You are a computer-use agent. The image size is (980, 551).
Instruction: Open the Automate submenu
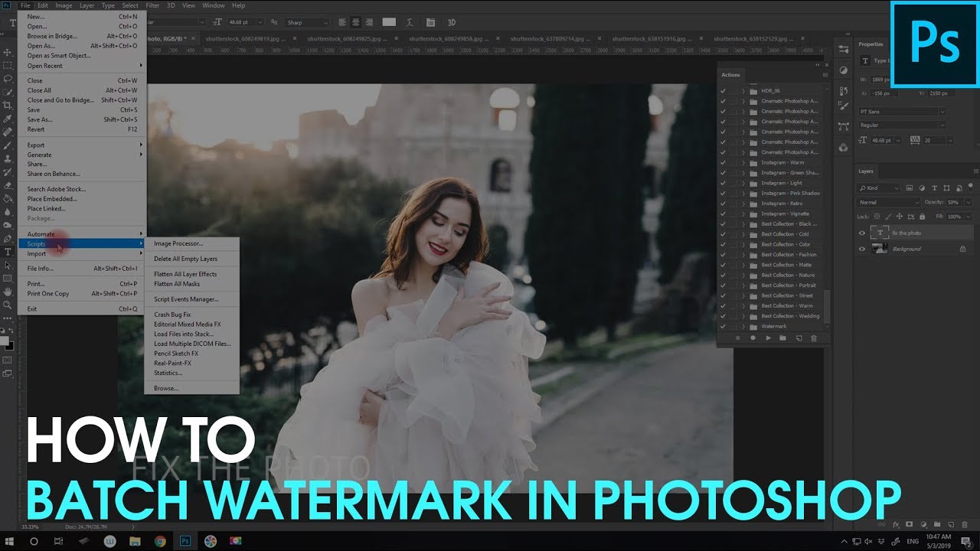click(82, 234)
